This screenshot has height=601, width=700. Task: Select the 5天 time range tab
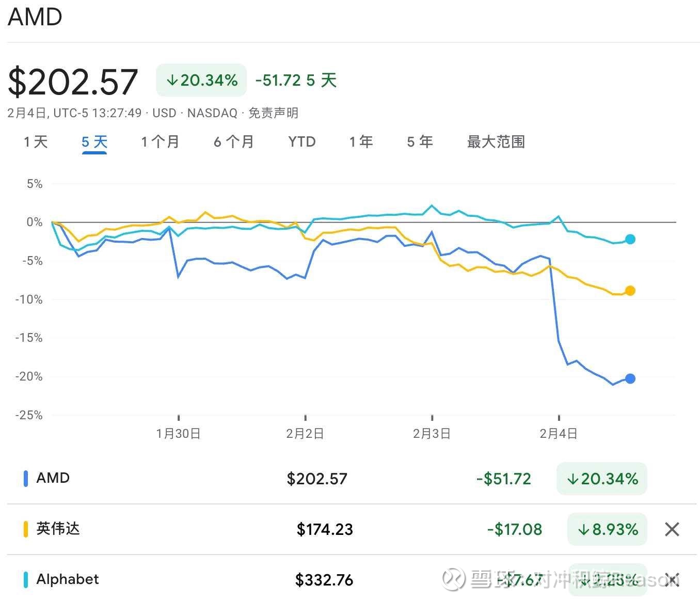[x=94, y=142]
